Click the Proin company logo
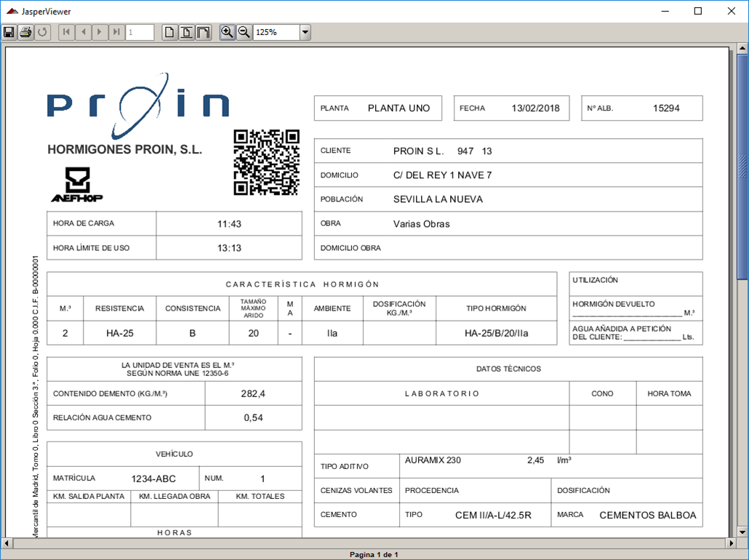Screen dimensions: 749x560 [138, 105]
